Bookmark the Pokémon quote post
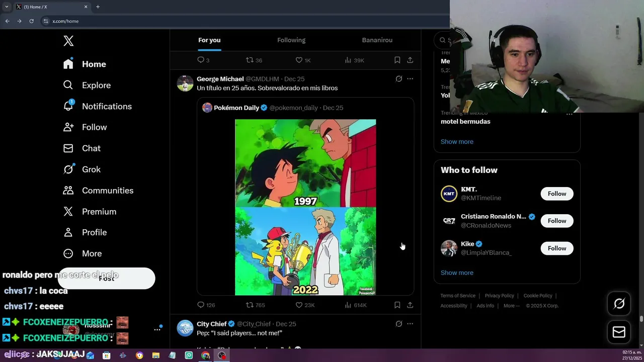The width and height of the screenshot is (644, 362). click(x=397, y=305)
